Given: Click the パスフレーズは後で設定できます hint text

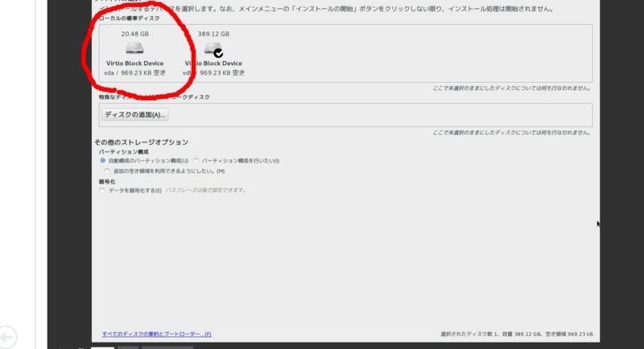Looking at the screenshot, I should tap(206, 190).
